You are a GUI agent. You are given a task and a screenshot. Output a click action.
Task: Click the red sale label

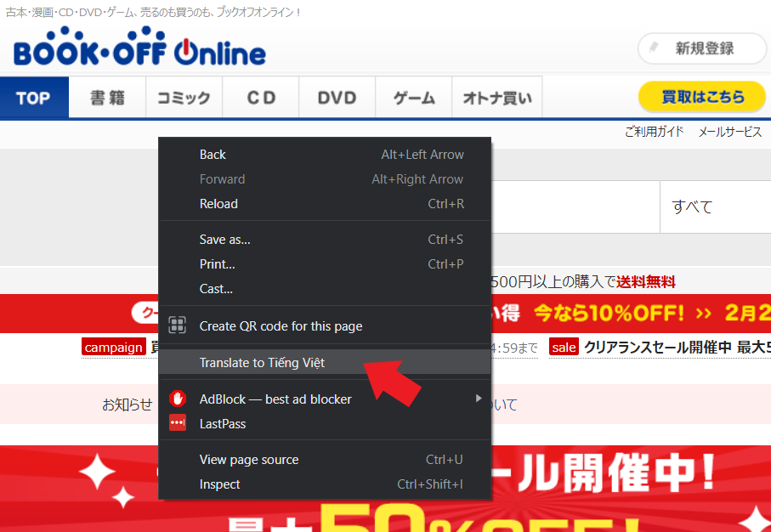coord(564,347)
